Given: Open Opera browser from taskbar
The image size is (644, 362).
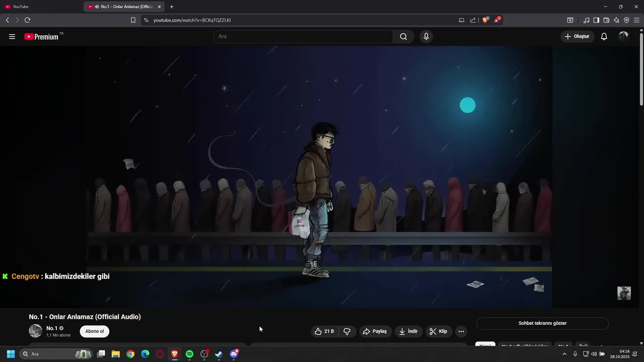Looking at the screenshot, I should [x=160, y=354].
